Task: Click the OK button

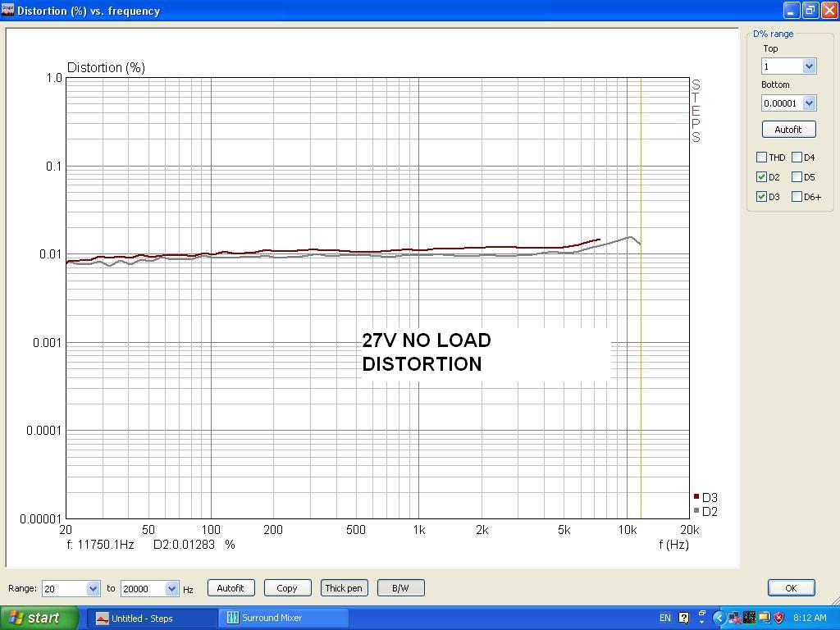Action: tap(792, 587)
